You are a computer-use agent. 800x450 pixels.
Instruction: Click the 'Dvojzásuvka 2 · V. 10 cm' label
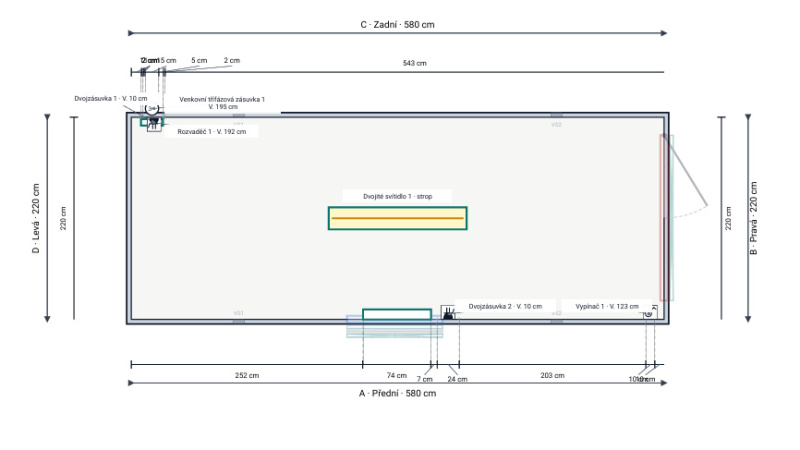point(505,307)
